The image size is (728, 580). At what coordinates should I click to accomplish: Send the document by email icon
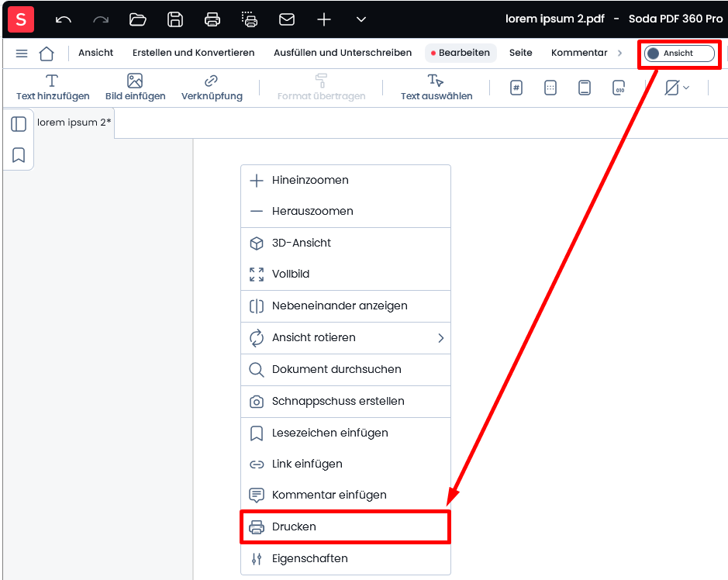click(x=286, y=19)
